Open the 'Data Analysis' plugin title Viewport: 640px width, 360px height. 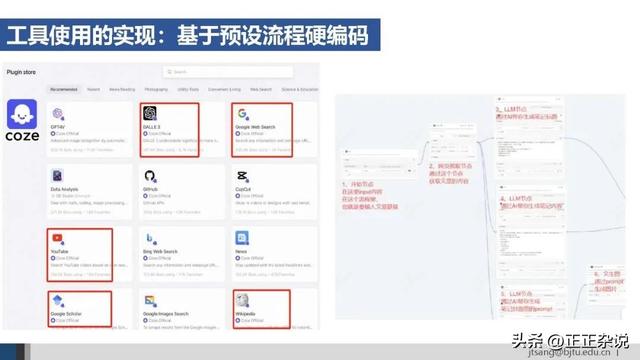pos(64,189)
